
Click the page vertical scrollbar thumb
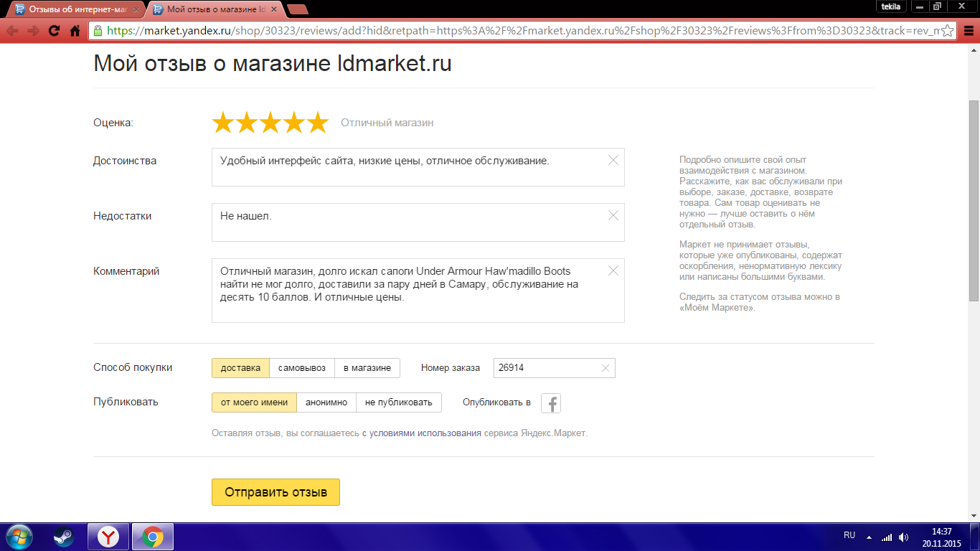[x=974, y=201]
